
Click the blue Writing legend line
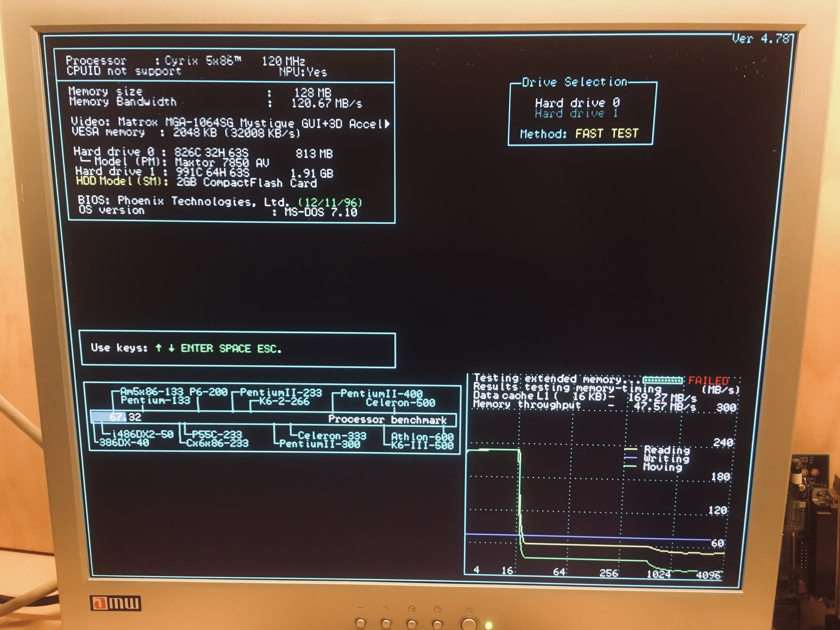click(x=631, y=458)
